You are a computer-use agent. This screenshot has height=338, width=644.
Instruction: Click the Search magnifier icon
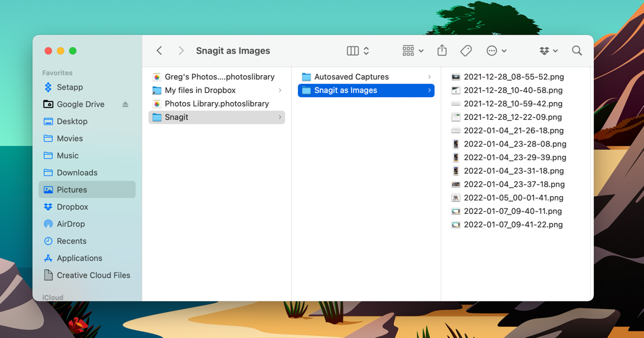577,50
